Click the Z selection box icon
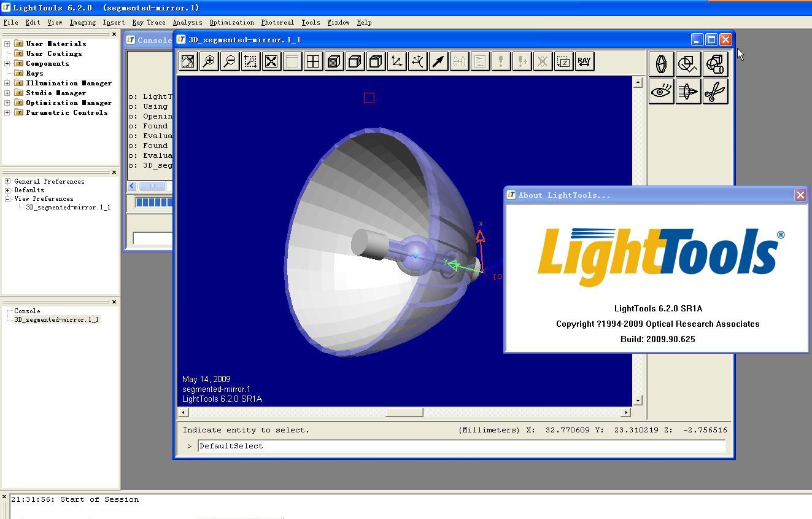 pos(564,61)
